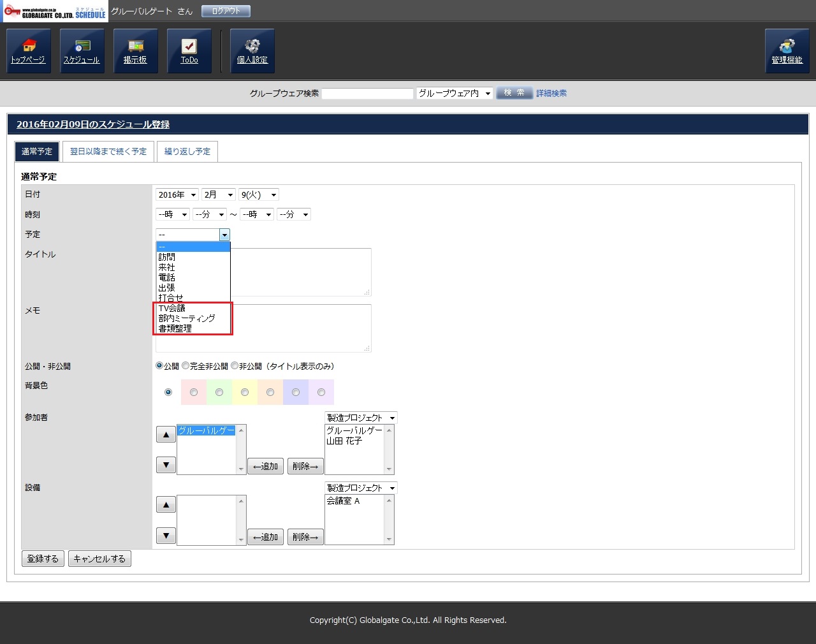Open the スケジュール schedule icon
The image size is (816, 644).
[82, 51]
